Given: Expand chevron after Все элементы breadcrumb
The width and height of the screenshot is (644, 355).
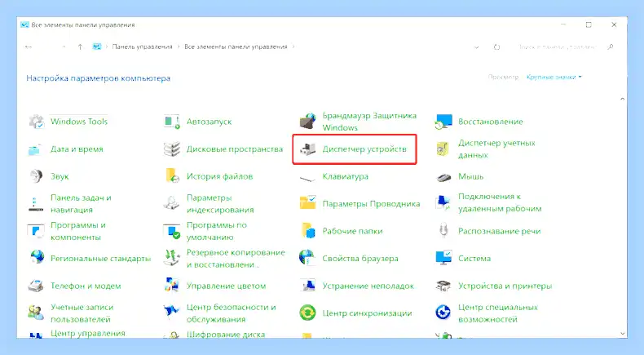Looking at the screenshot, I should [x=293, y=47].
